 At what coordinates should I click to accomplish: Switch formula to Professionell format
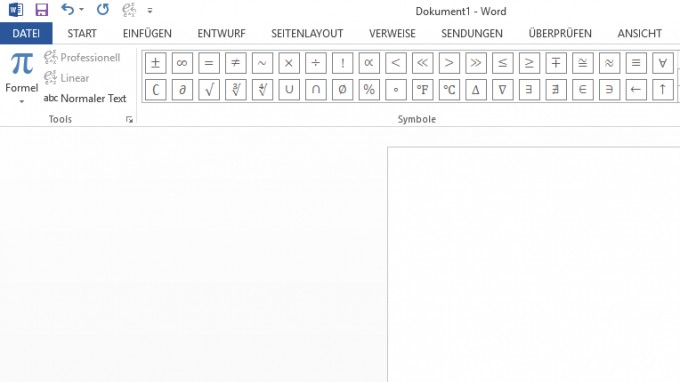(82, 57)
